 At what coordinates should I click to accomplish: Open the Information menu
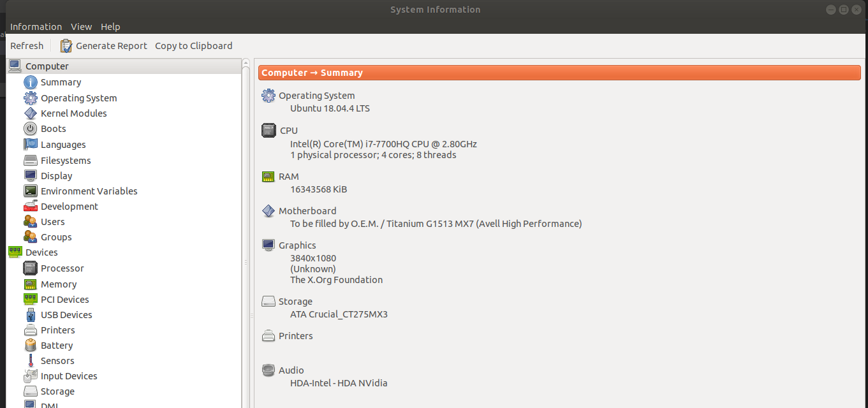click(x=36, y=27)
